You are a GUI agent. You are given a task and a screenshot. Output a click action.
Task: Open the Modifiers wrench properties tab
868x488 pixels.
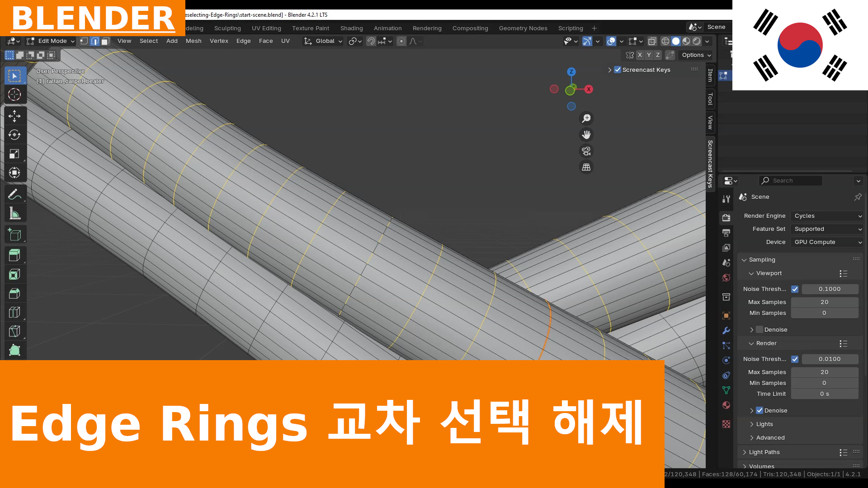pos(726,330)
